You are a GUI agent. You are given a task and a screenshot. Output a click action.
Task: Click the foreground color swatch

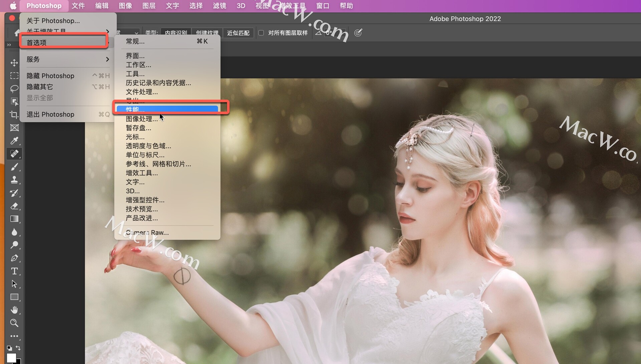11,358
